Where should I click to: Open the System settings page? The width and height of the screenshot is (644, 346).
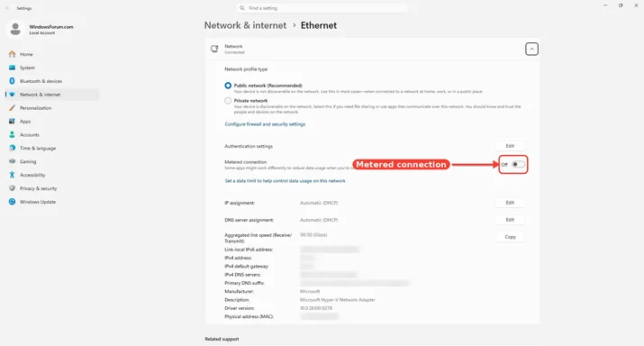point(52,68)
